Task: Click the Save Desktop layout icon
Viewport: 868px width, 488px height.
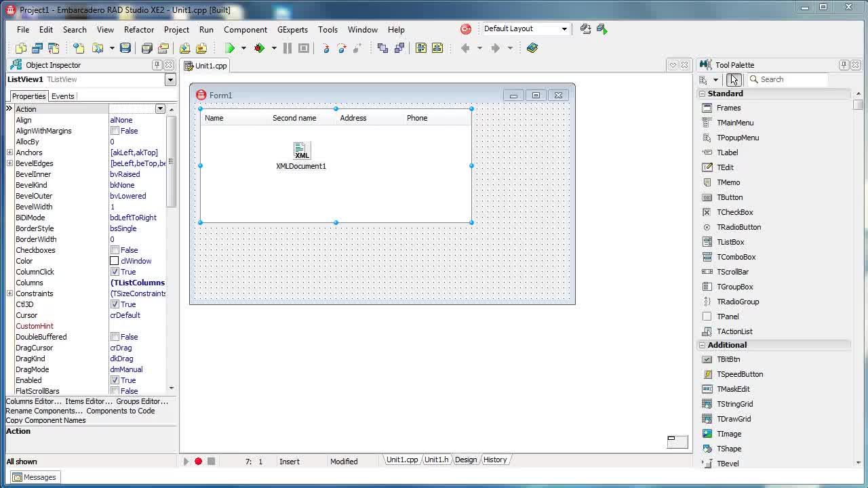Action: (x=586, y=29)
